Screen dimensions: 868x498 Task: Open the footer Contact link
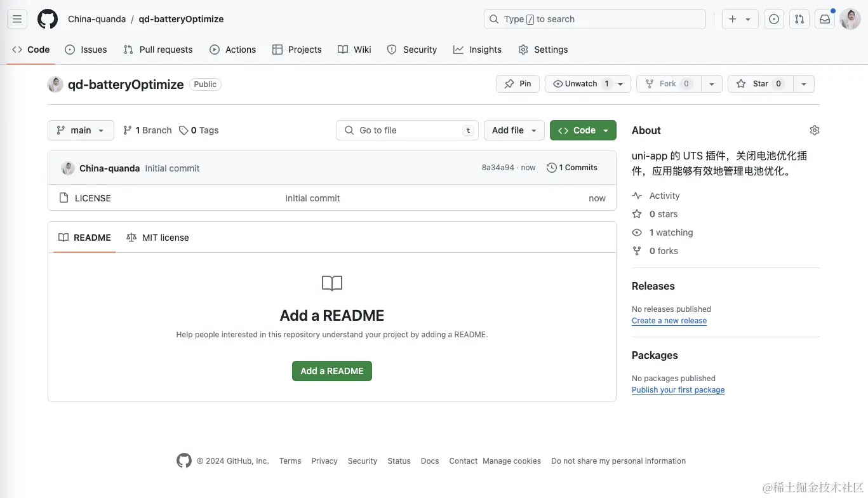464,461
